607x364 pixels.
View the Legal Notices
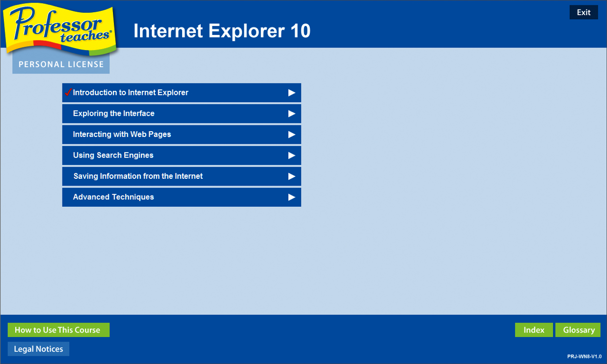pos(38,349)
